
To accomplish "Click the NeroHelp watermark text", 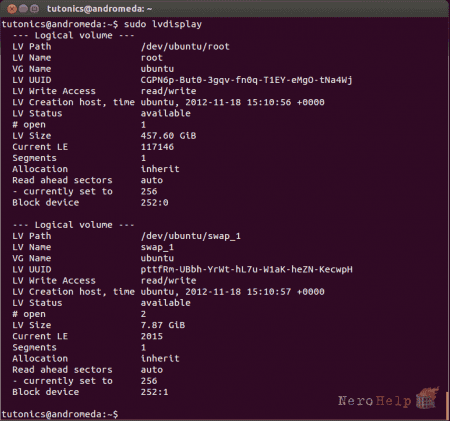I will 374,401.
